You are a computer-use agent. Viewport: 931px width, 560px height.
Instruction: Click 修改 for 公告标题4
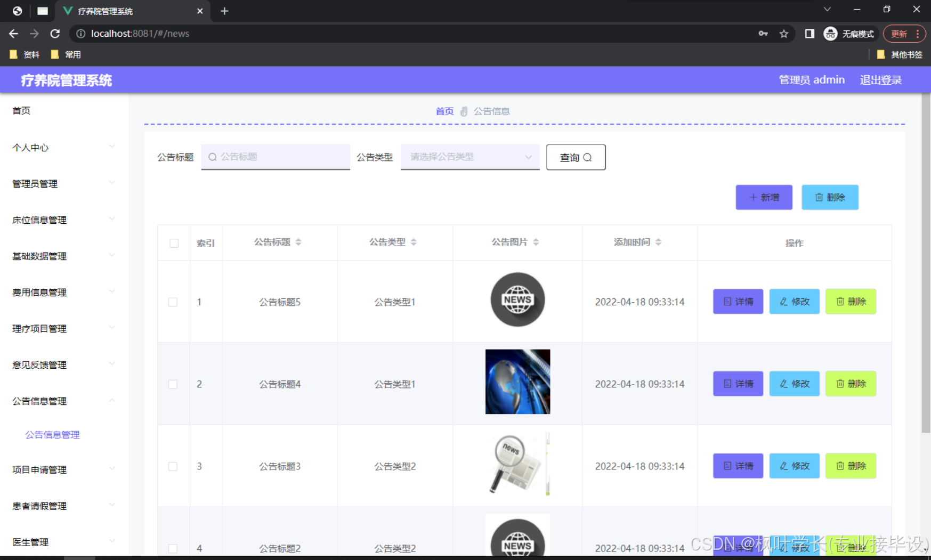[x=794, y=384]
